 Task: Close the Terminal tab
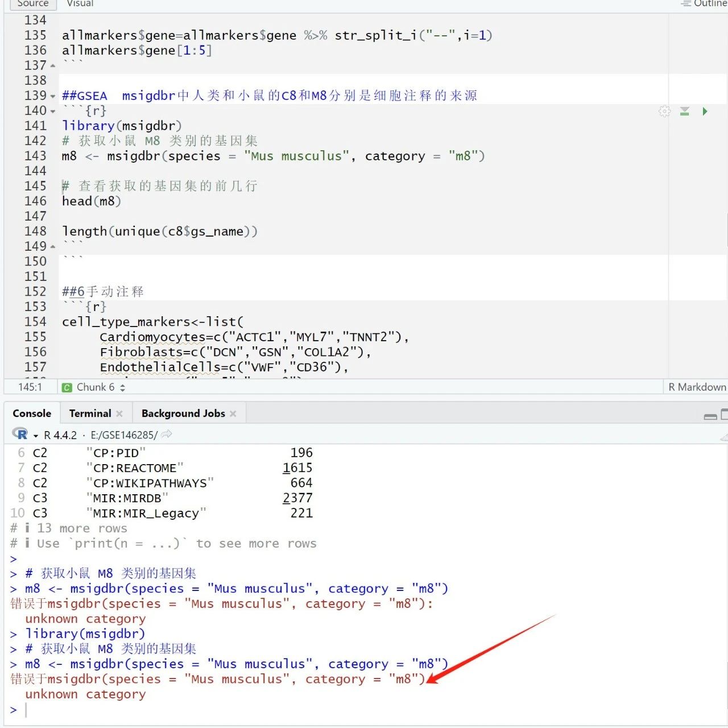pyautogui.click(x=119, y=413)
